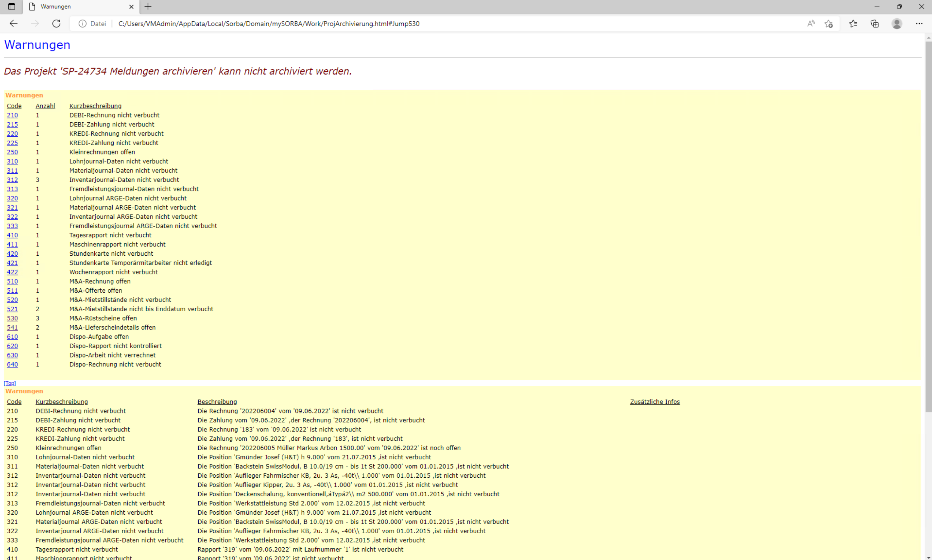Open a new browser tab
The image size is (932, 560).
tap(148, 6)
